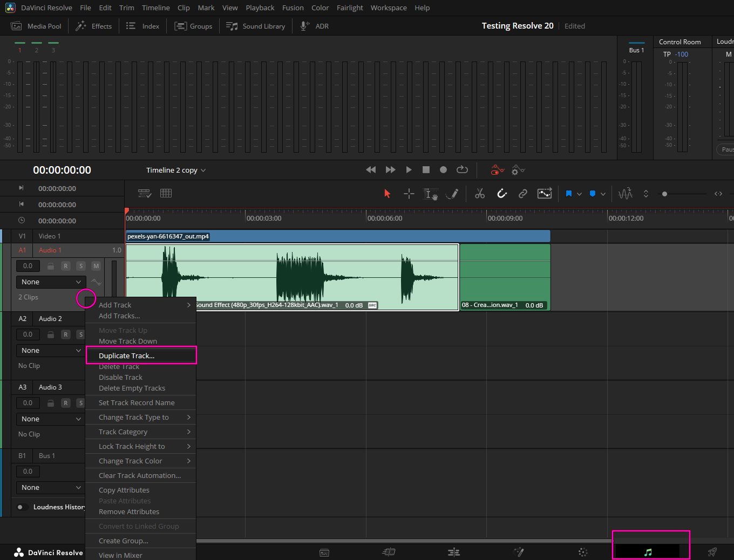734x560 pixels.
Task: Open the Groups panel
Action: tap(193, 26)
